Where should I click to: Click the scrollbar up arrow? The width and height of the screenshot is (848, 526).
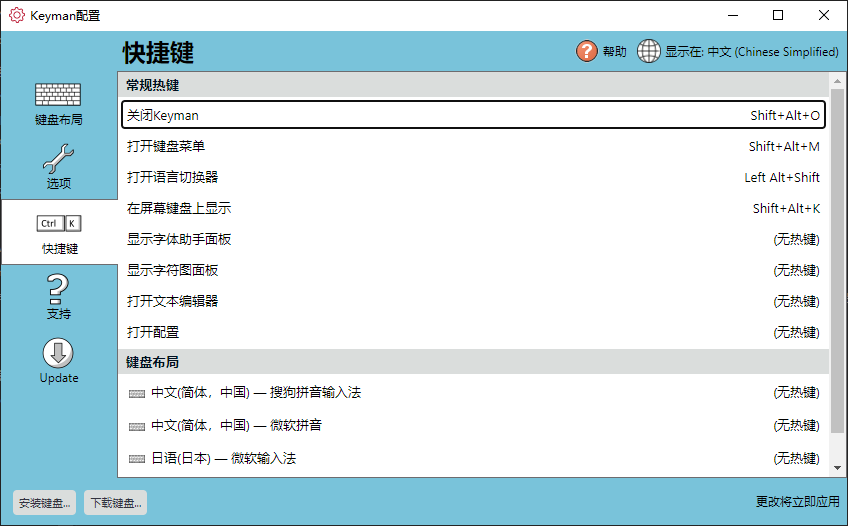[837, 81]
